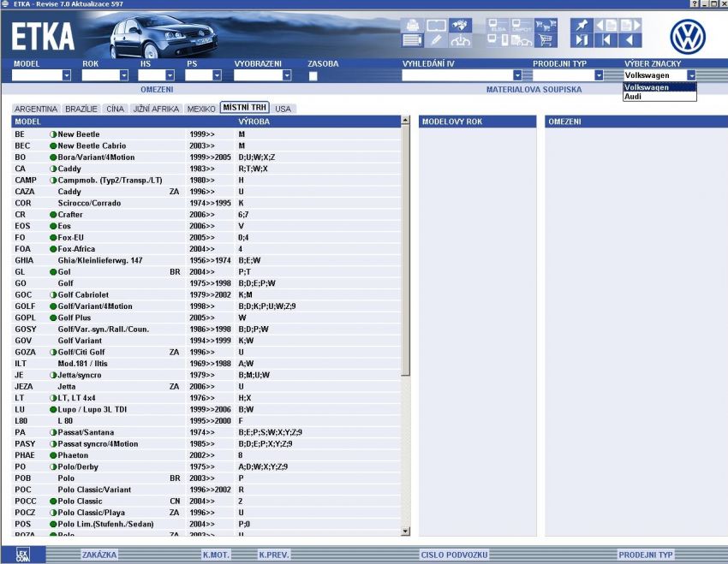Click the K.PREV. button
This screenshot has width=728, height=564.
coord(274,555)
